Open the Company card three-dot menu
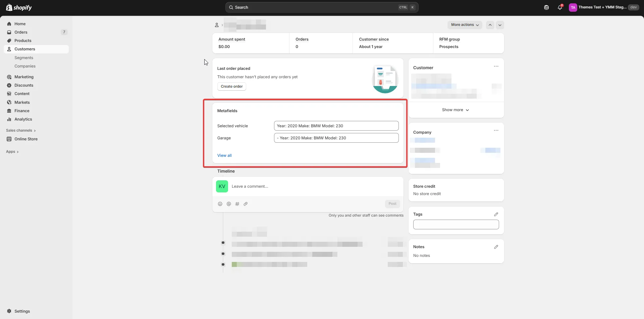Viewport: 644px width, 319px height. click(496, 131)
